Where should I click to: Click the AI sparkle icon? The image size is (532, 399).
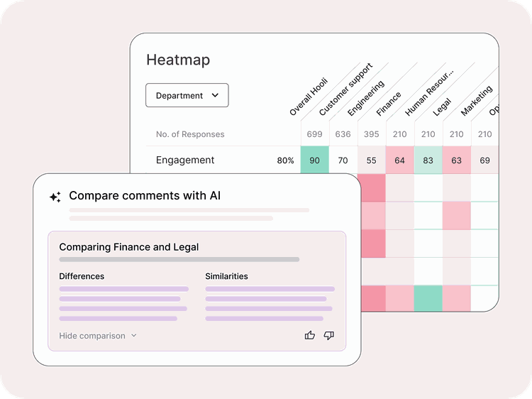click(55, 197)
